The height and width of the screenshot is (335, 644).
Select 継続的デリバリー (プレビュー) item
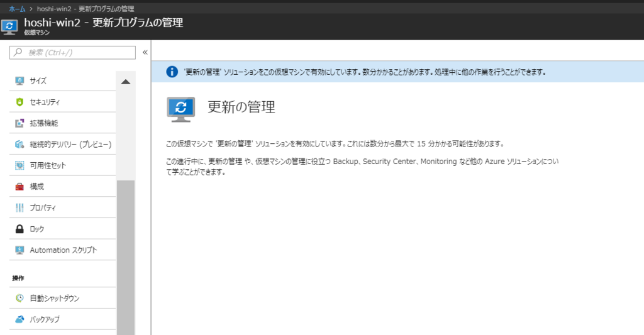click(62, 145)
